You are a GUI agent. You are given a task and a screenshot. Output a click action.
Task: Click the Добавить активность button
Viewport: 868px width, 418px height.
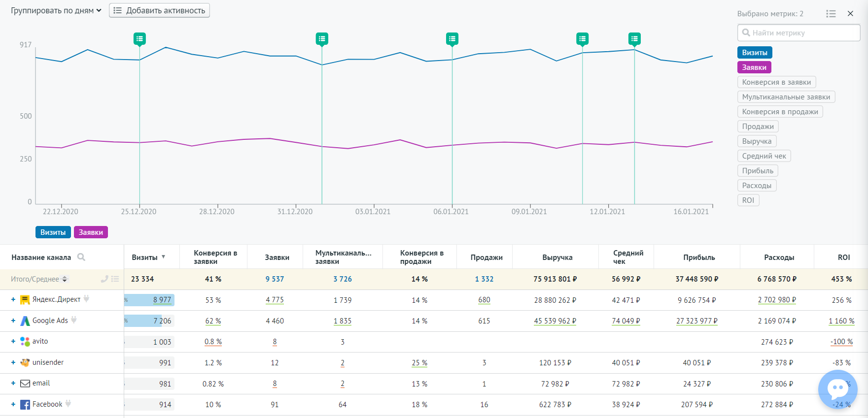point(159,10)
